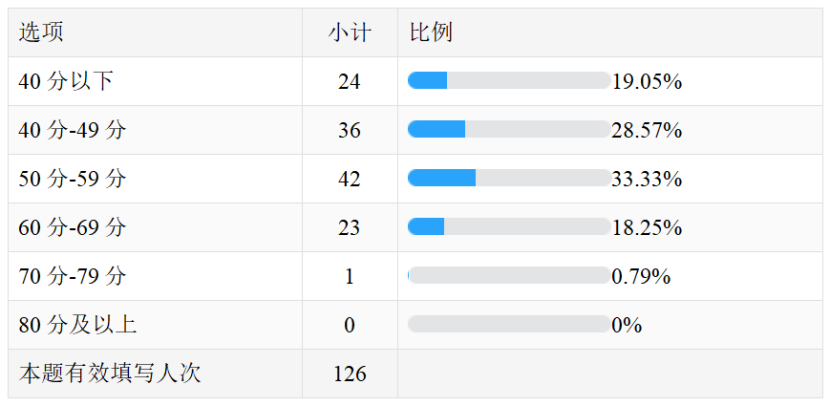
Task: Select the 80 分及以上 row label
Action: [77, 325]
